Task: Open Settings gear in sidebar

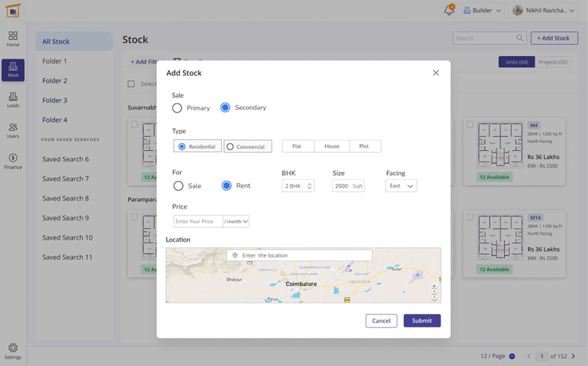Action: [13, 351]
